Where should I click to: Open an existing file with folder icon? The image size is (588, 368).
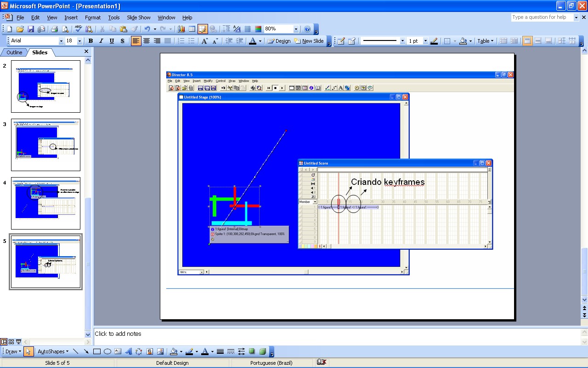[20, 29]
